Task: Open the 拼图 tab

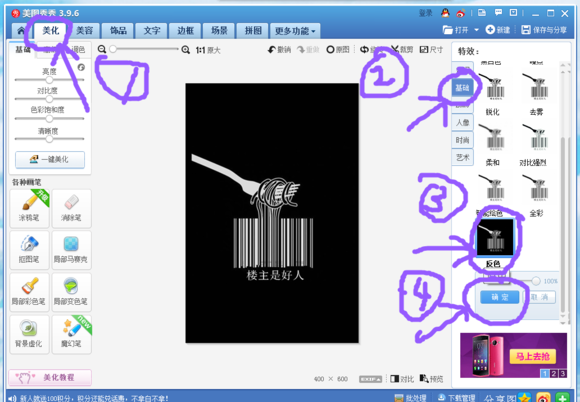Action: point(253,31)
